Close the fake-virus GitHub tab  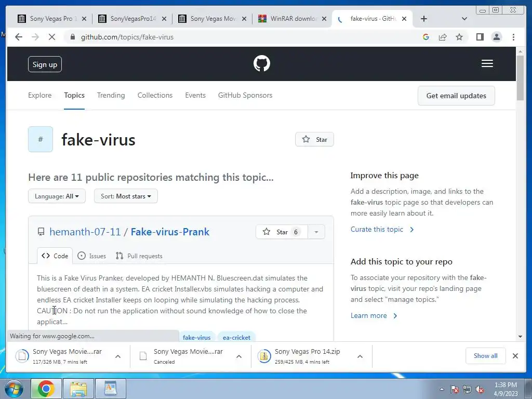404,19
